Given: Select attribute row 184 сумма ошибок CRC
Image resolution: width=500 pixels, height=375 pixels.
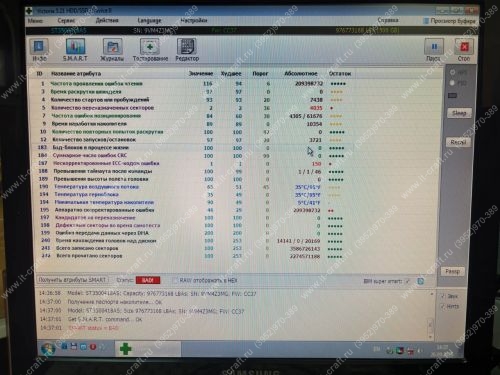Looking at the screenshot, I should coord(195,156).
